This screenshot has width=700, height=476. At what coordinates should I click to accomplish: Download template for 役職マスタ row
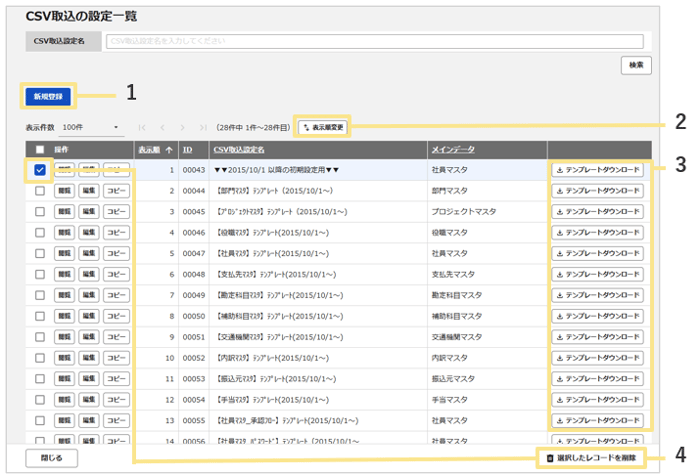click(x=597, y=233)
